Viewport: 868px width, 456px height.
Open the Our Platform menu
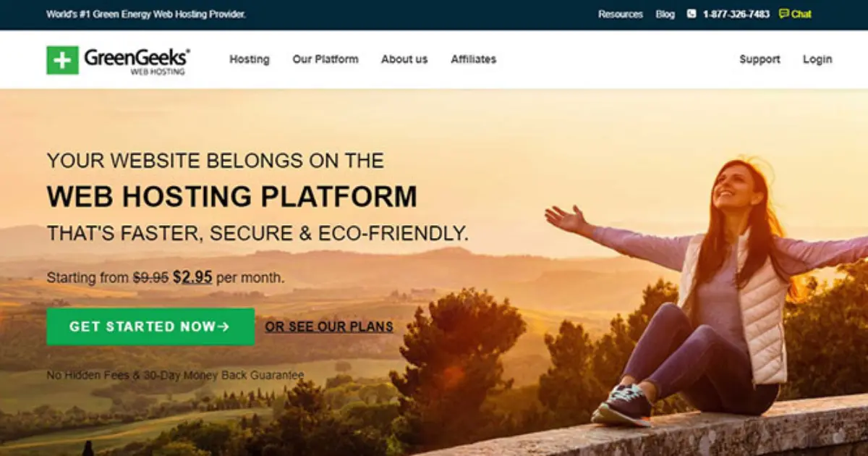tap(325, 59)
